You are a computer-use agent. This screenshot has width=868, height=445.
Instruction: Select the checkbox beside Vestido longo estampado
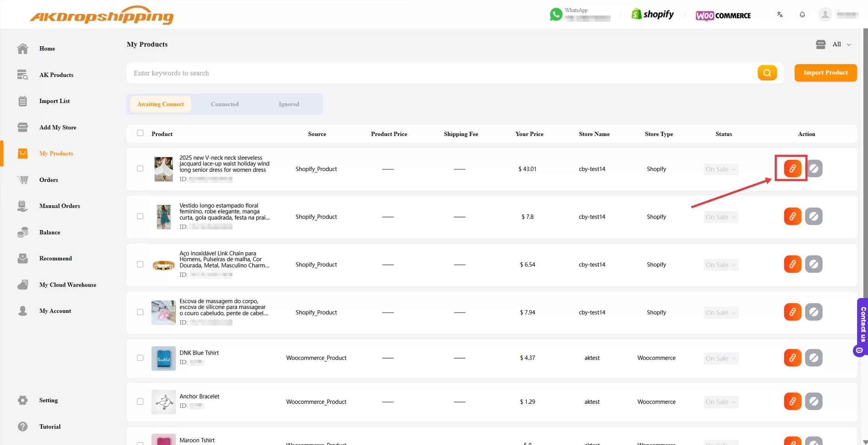pyautogui.click(x=140, y=217)
